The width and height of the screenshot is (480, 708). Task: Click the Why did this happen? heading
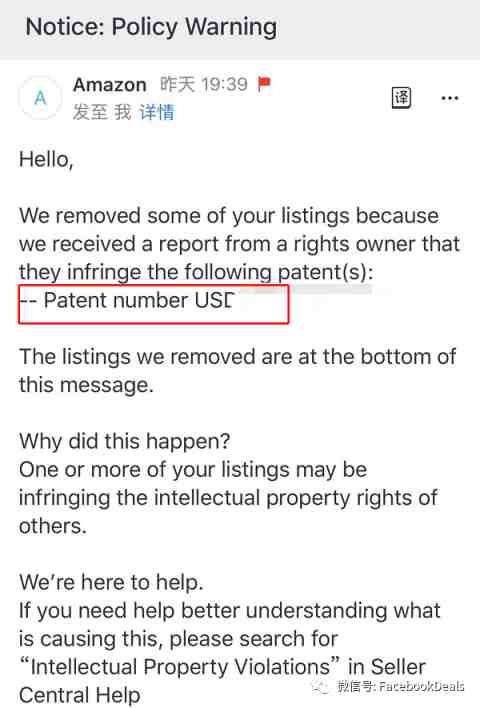pos(125,441)
